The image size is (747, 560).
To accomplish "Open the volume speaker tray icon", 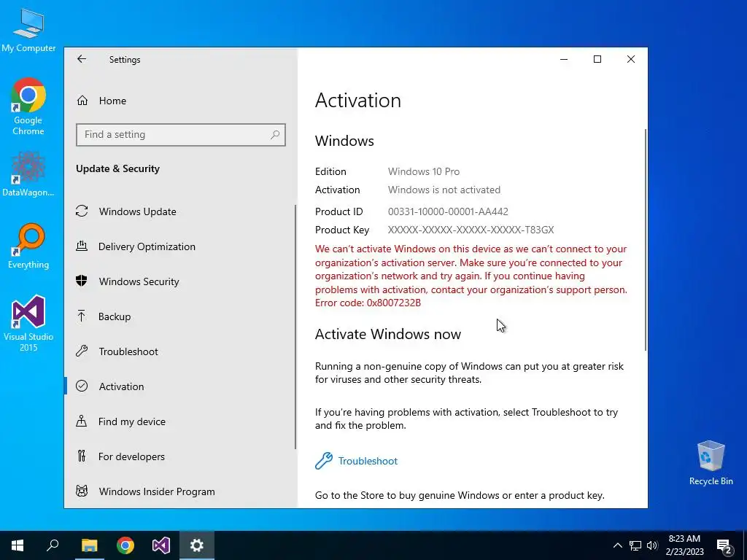I will [x=652, y=545].
